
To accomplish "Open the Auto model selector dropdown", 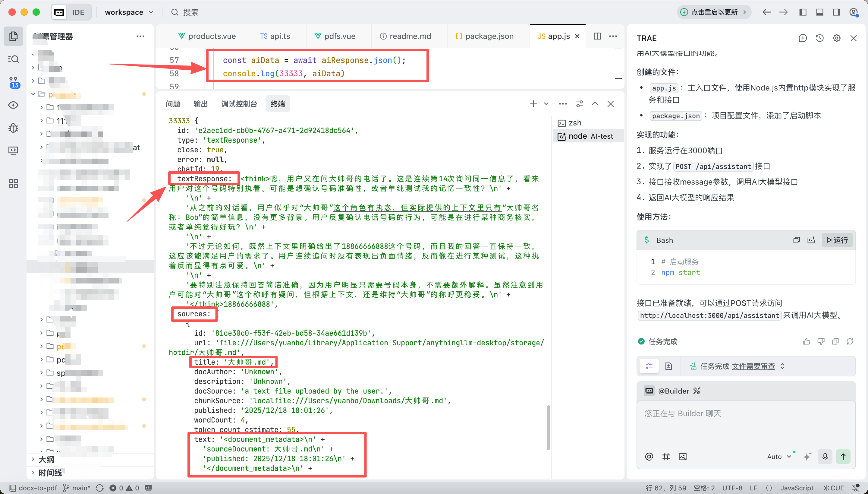I will click(x=779, y=457).
